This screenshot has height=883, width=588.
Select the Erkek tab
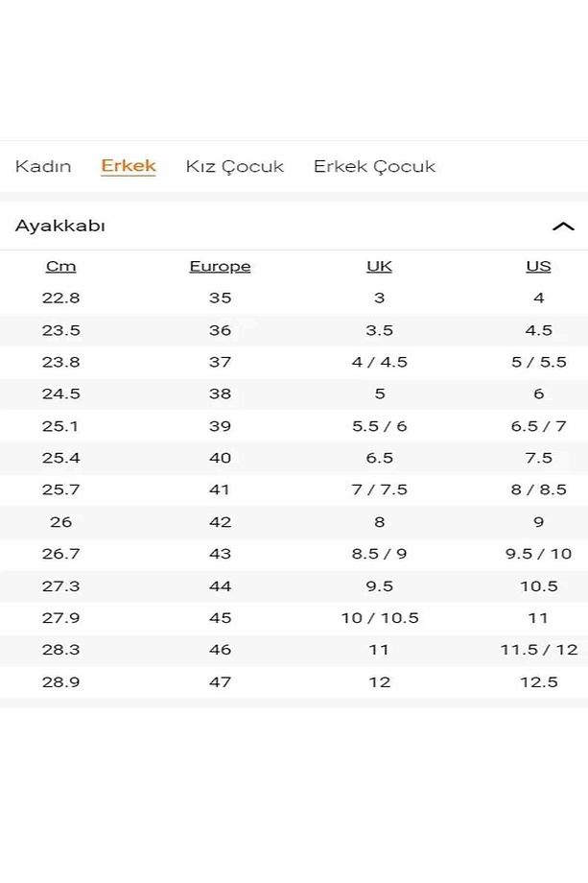tap(129, 166)
